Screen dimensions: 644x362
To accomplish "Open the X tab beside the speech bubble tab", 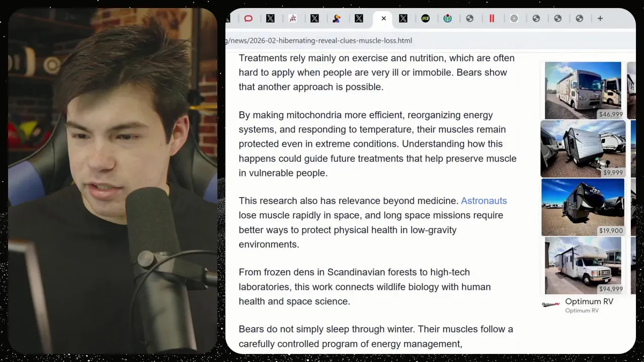I will [271, 19].
